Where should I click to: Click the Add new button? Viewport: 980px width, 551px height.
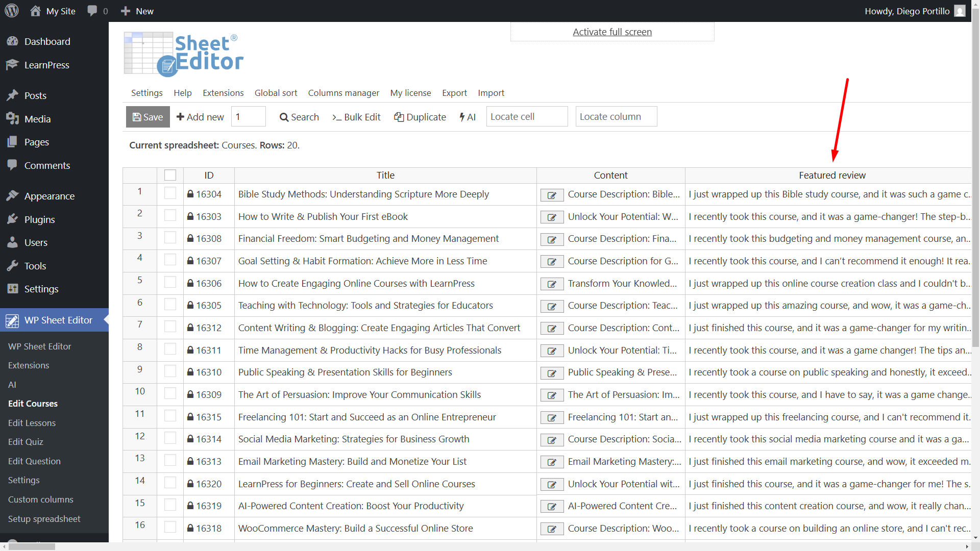click(x=200, y=117)
